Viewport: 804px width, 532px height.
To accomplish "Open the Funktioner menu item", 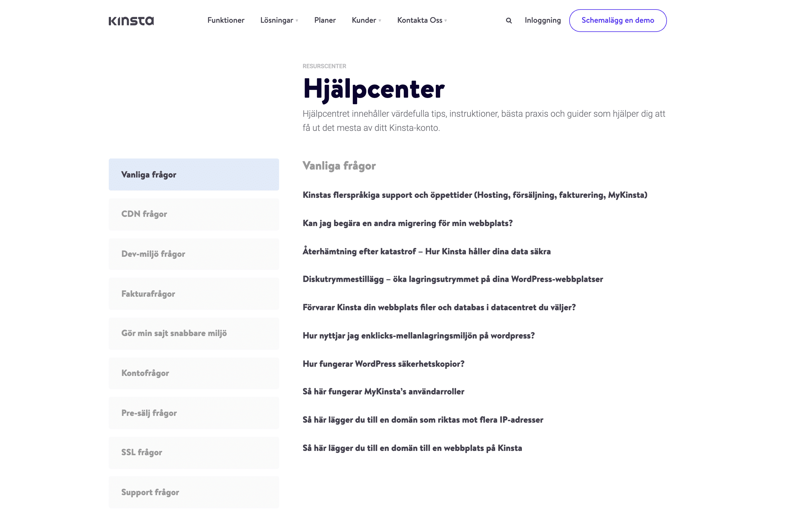I will pos(226,20).
